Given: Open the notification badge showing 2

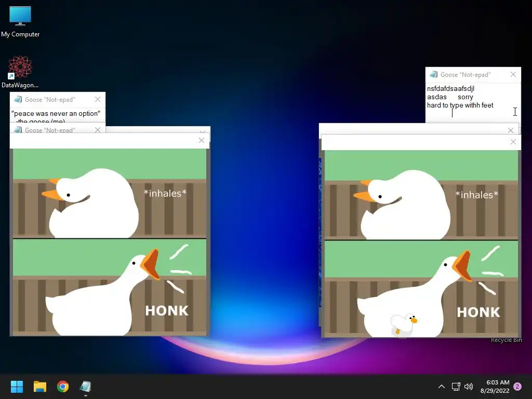Looking at the screenshot, I should point(517,387).
